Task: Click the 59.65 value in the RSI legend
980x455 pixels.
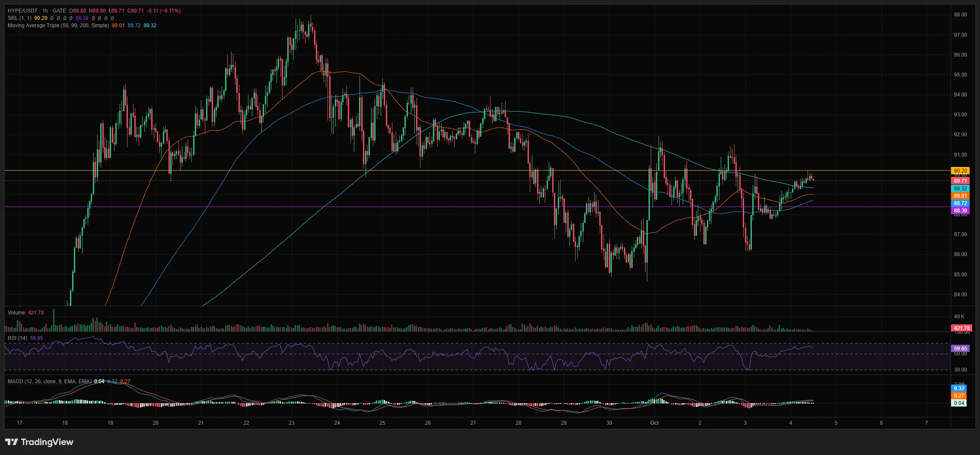Action: 36,338
